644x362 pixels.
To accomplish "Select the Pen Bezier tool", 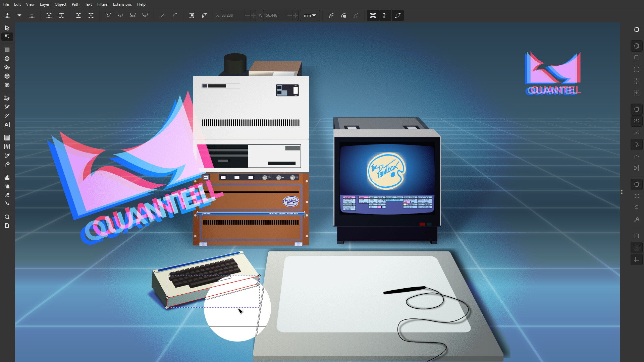I will click(7, 98).
